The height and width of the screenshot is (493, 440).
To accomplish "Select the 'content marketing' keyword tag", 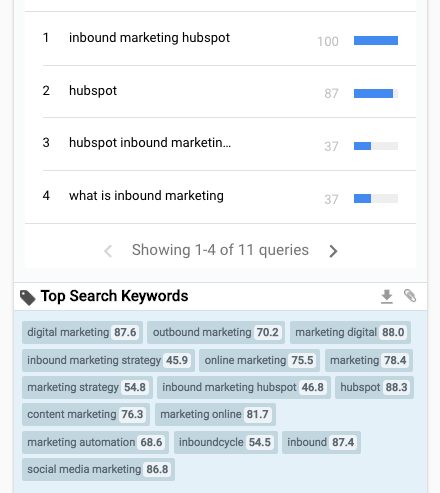I will (x=86, y=414).
